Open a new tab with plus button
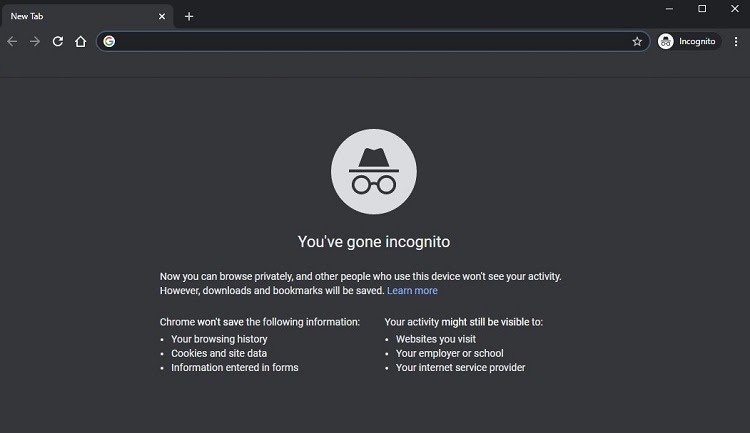 189,16
